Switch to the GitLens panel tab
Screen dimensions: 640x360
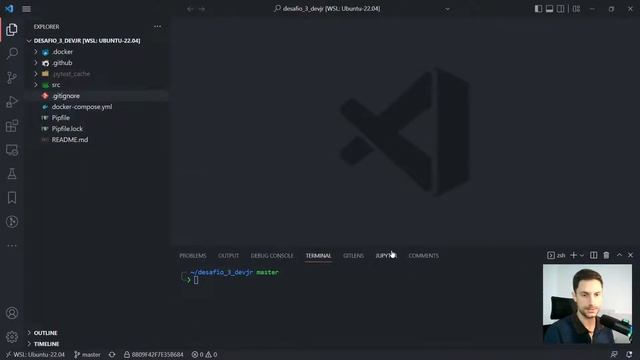353,256
